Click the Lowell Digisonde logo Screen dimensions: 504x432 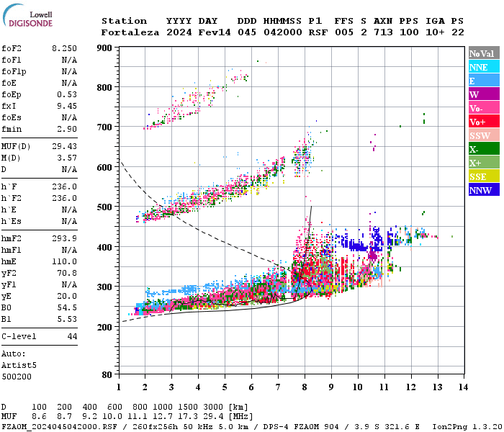27,15
